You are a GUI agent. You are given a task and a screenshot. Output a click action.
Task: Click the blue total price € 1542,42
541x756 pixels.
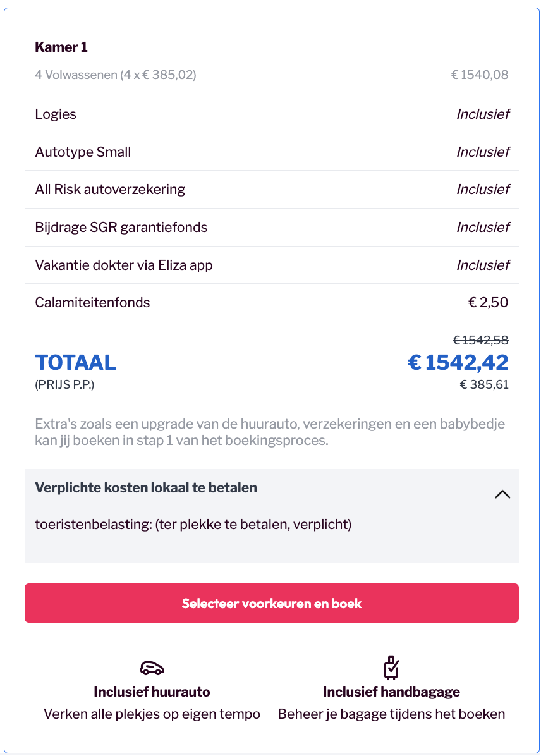458,363
